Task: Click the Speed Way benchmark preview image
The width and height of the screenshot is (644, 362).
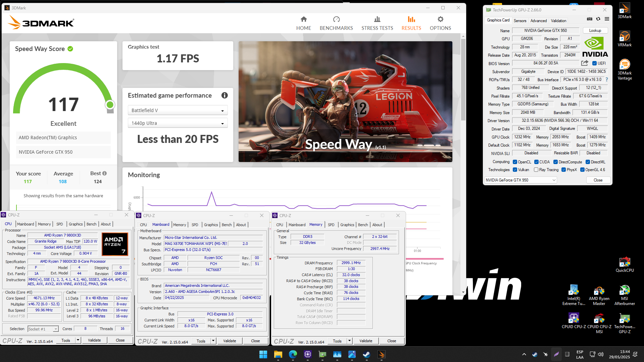Action: pyautogui.click(x=345, y=102)
